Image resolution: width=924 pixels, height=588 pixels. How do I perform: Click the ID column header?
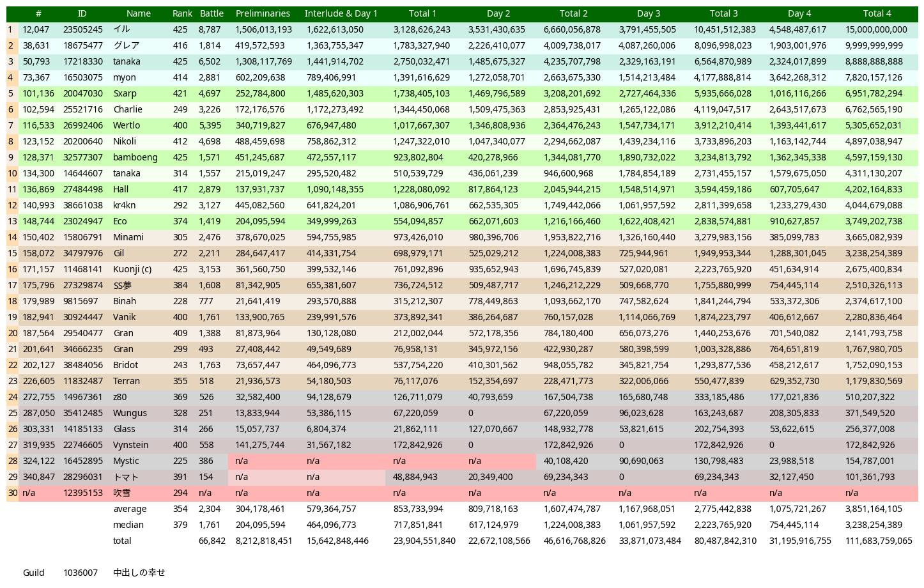pyautogui.click(x=82, y=13)
